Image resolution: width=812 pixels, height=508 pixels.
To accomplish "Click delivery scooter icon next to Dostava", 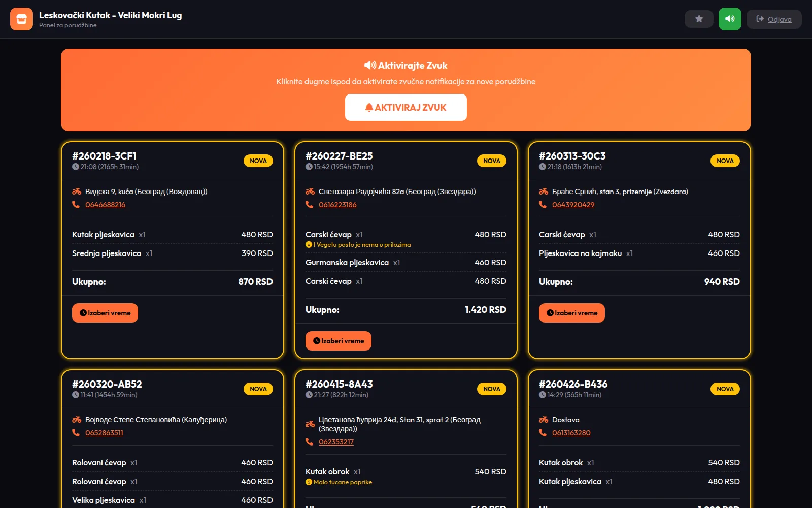I will pos(544,420).
